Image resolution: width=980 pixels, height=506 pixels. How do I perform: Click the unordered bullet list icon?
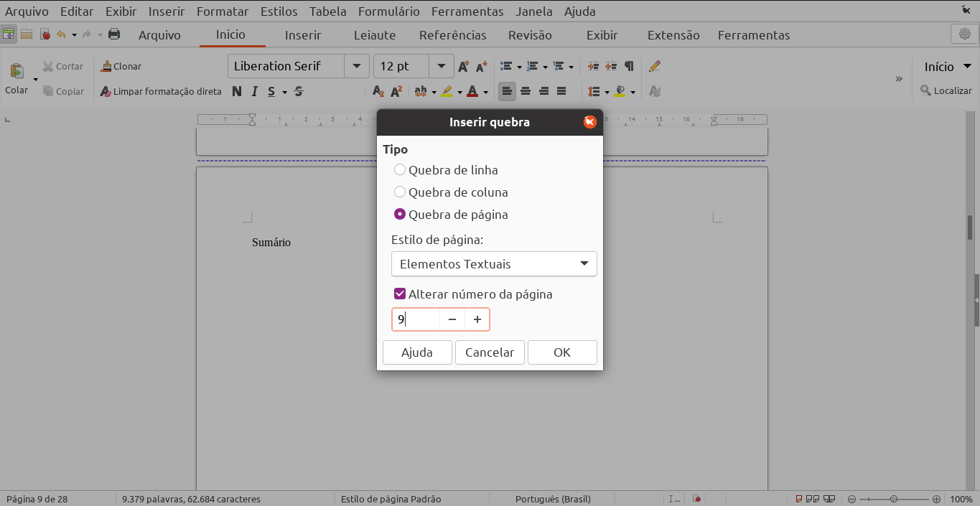click(506, 66)
